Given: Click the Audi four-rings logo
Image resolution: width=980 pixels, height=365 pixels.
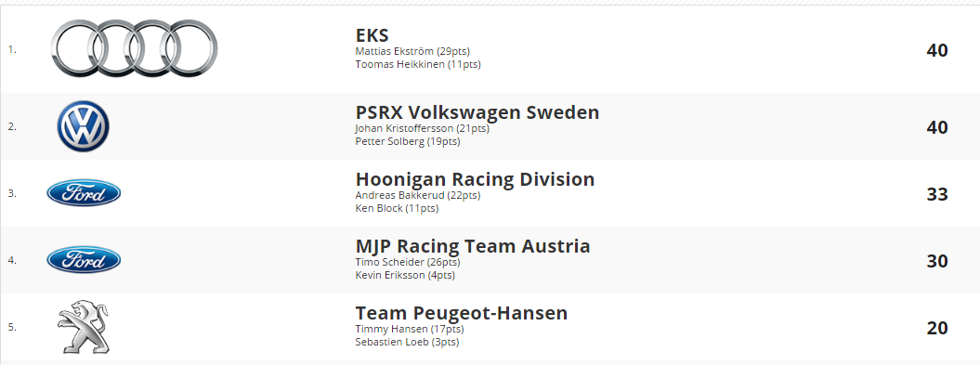Looking at the screenshot, I should click(x=135, y=48).
